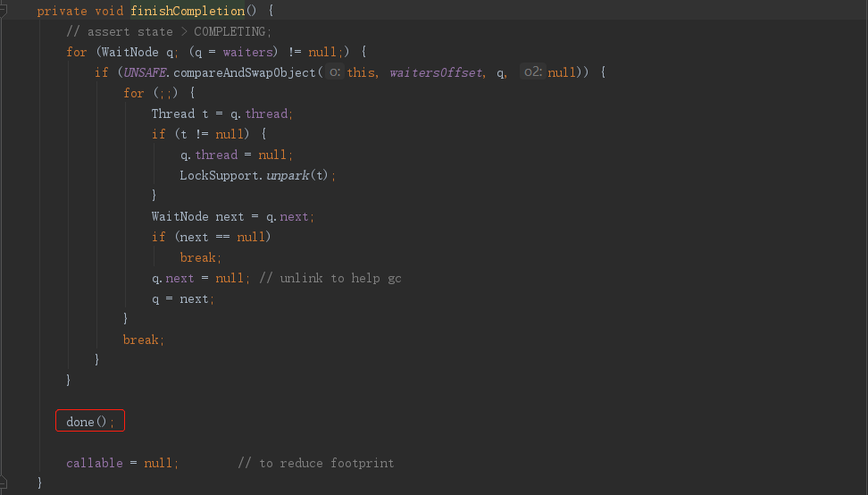Viewport: 868px width, 495px height.
Task: Click the 'q = next;' statement
Action: [183, 299]
